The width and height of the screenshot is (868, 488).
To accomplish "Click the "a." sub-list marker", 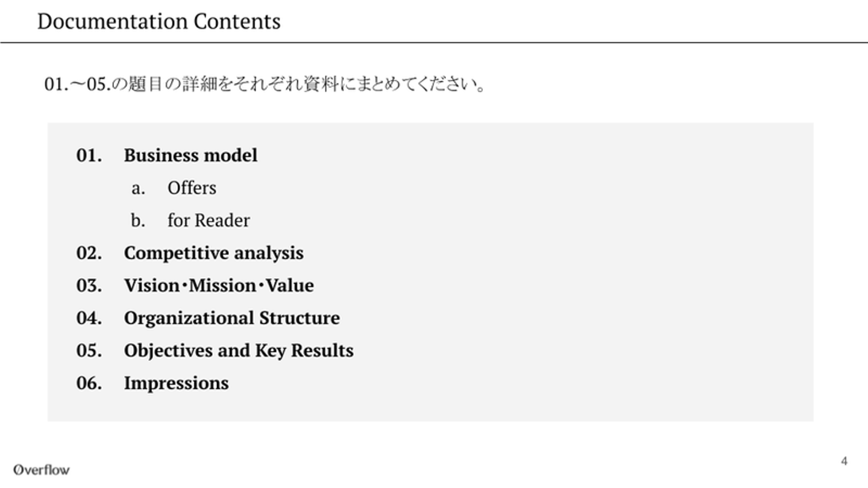I will (138, 188).
